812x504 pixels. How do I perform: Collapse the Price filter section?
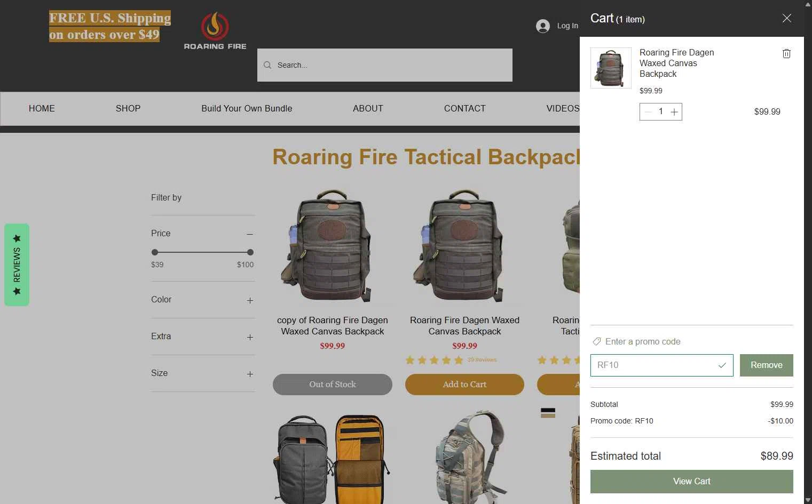coord(250,234)
